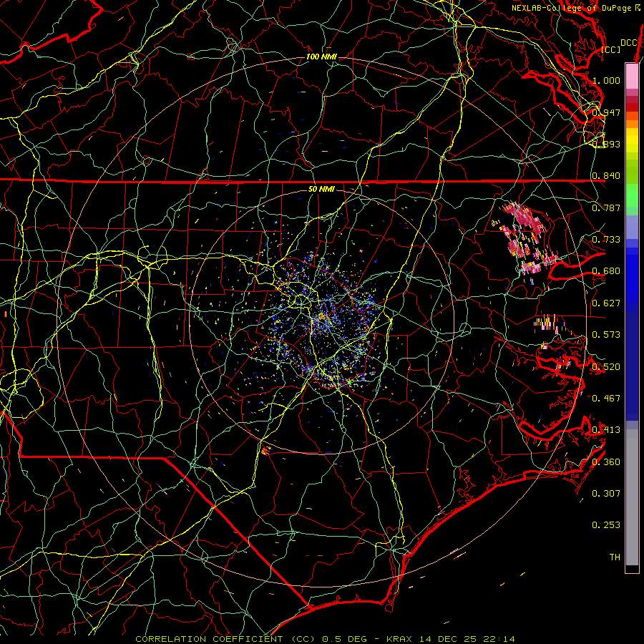Screen dimensions: 644x644
Task: Click the small yellow-pink echo near the east coast
Action: pos(550,323)
